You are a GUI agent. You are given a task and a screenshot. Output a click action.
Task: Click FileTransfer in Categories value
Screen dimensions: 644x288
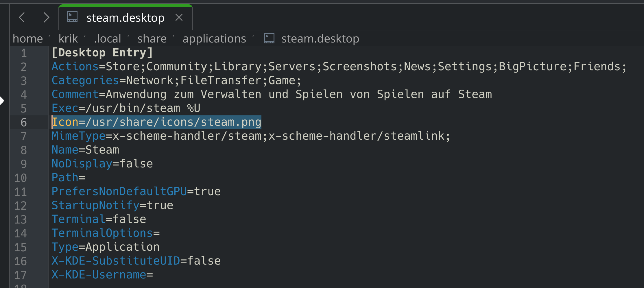click(221, 81)
